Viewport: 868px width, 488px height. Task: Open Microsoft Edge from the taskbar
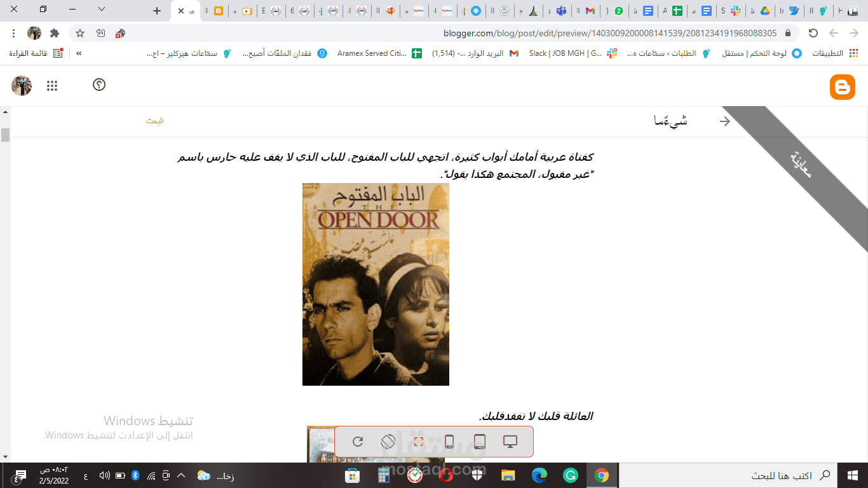539,475
